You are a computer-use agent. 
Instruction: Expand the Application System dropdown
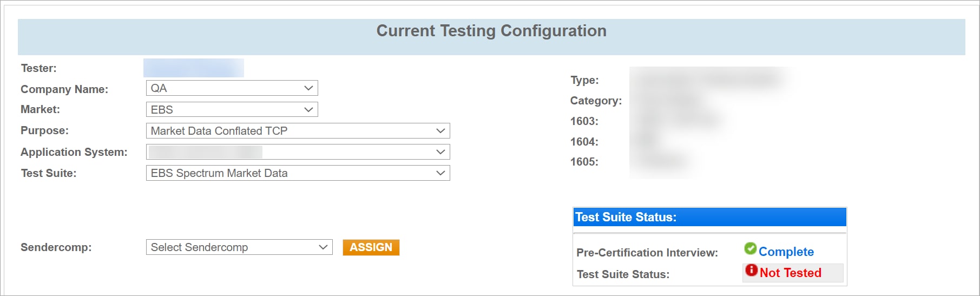[x=298, y=152]
